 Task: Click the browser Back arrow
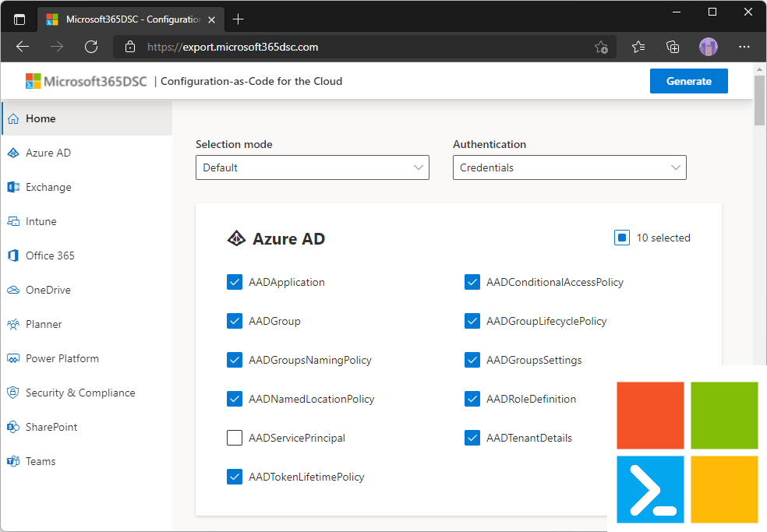tap(23, 47)
